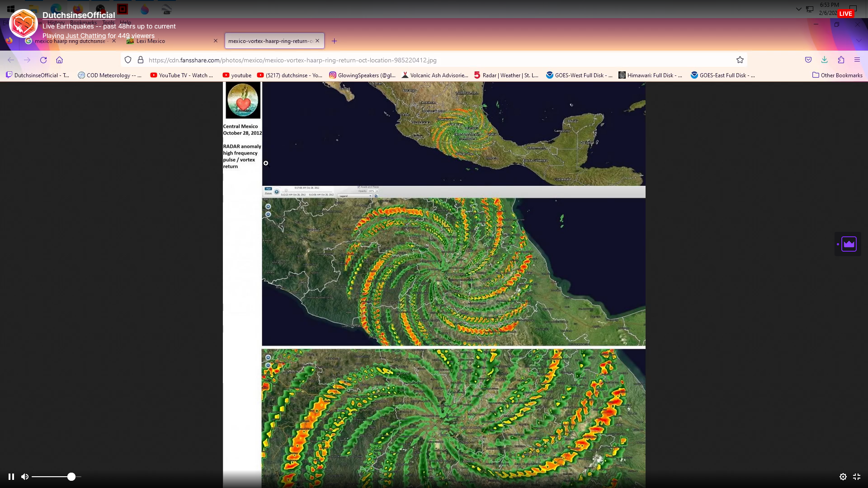Reload the current page

[x=43, y=60]
